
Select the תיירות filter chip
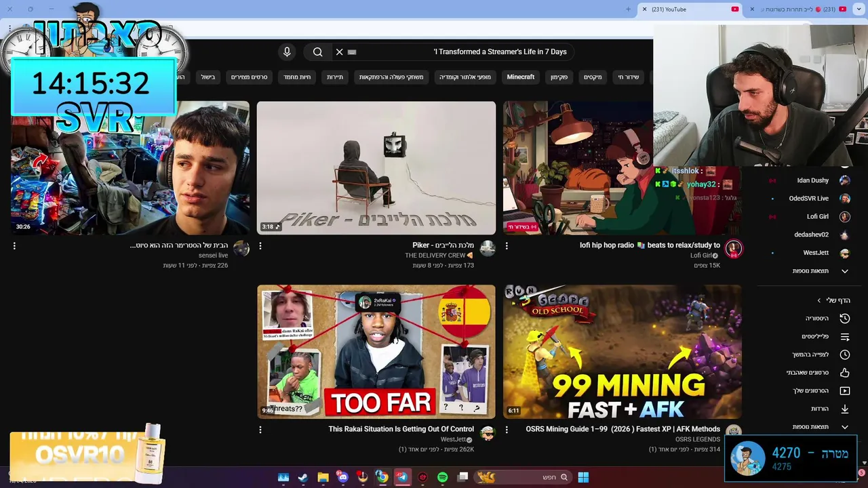[335, 77]
